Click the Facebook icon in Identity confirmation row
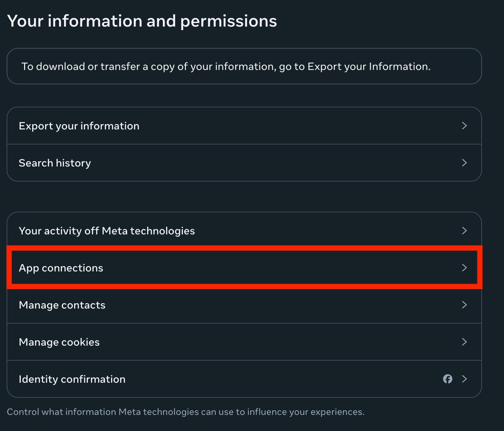504x431 pixels. pos(448,379)
